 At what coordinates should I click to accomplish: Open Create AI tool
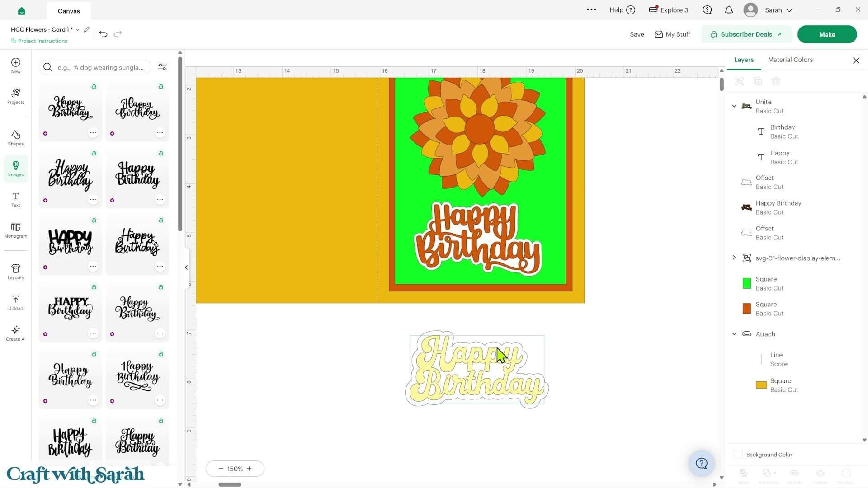tap(15, 333)
